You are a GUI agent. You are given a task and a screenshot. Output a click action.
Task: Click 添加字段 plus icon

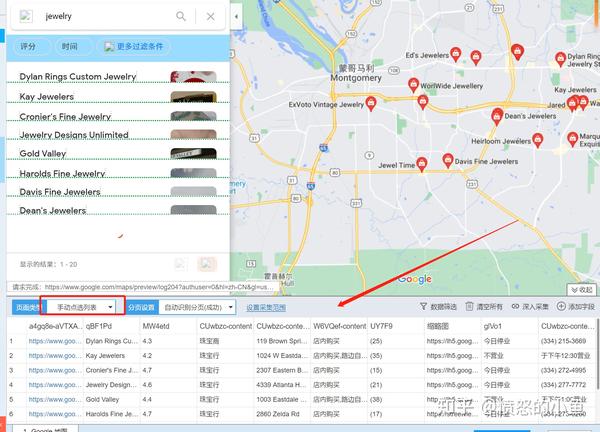tap(561, 306)
